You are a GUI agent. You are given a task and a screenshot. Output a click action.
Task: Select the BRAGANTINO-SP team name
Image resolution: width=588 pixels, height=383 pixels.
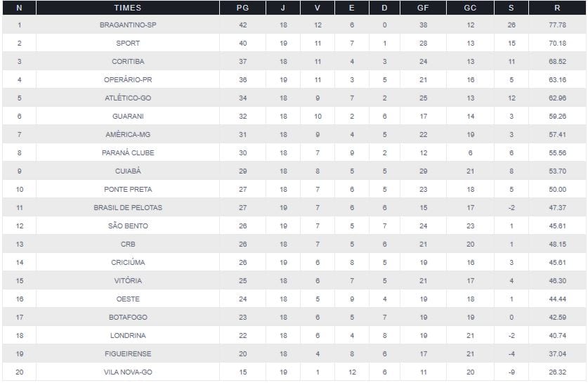tap(127, 25)
